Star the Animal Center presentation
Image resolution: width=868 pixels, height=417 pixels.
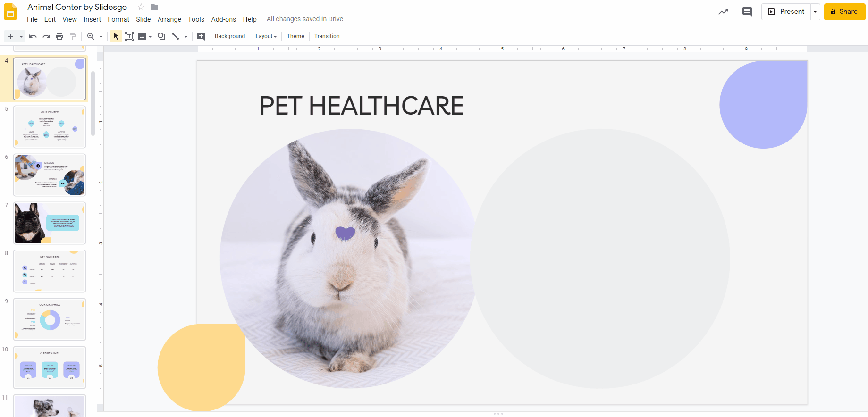(x=141, y=7)
